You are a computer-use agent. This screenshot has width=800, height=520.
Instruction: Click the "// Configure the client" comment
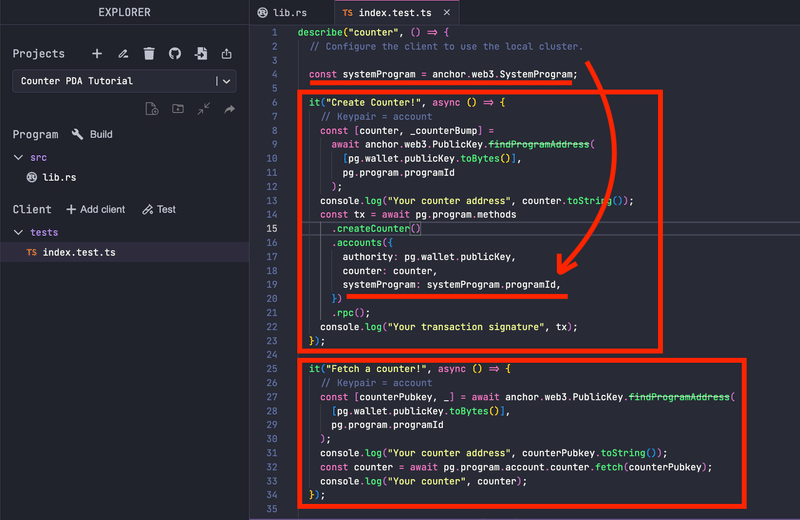[446, 46]
